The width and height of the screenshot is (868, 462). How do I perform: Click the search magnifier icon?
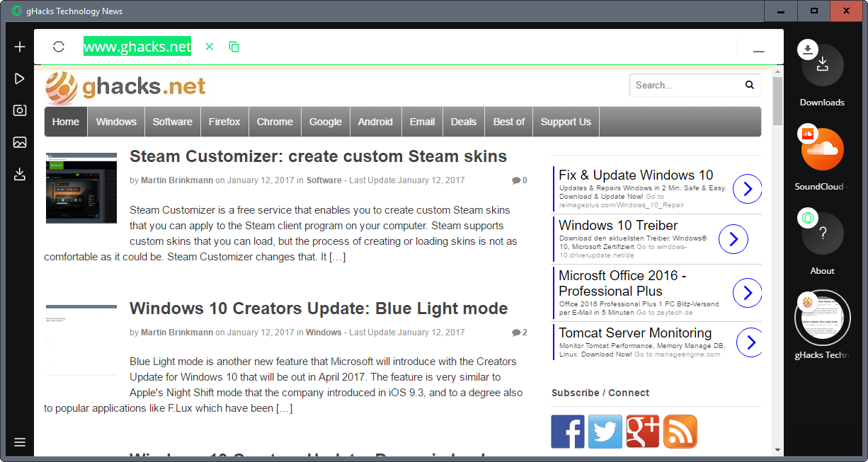[750, 85]
